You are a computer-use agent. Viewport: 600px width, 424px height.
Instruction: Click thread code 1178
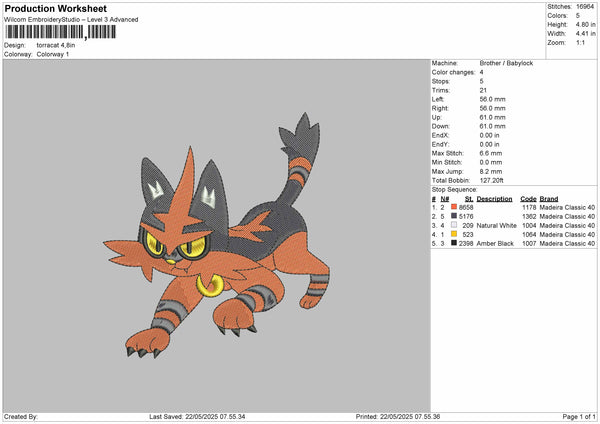(529, 207)
